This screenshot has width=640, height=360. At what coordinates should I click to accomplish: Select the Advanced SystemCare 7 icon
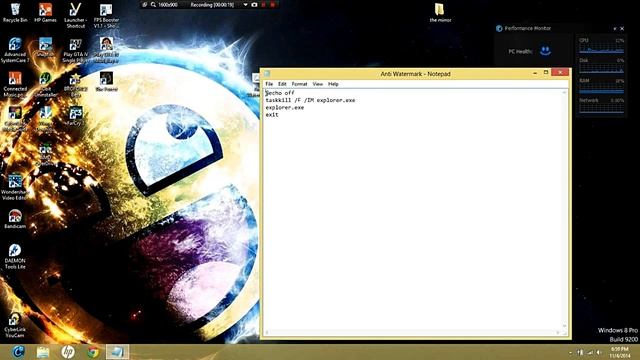15,50
